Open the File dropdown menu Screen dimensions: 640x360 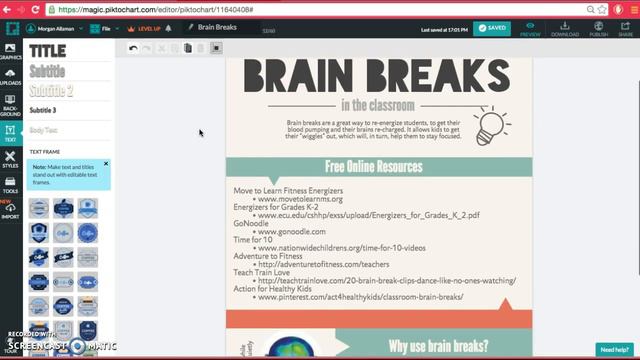[x=104, y=29]
